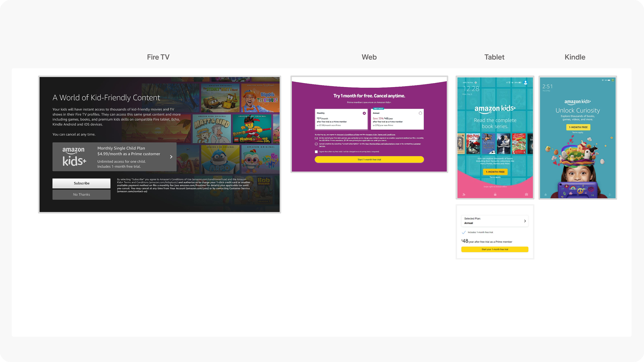Image resolution: width=644 pixels, height=362 pixels.
Task: Click Start 1-month free trial on Web
Action: tap(369, 159)
